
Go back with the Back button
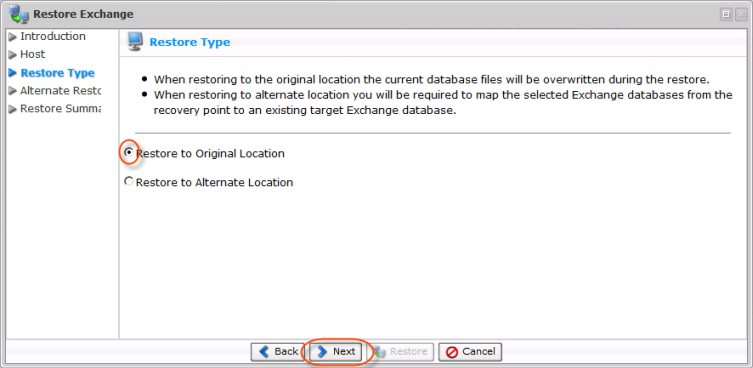coord(277,352)
